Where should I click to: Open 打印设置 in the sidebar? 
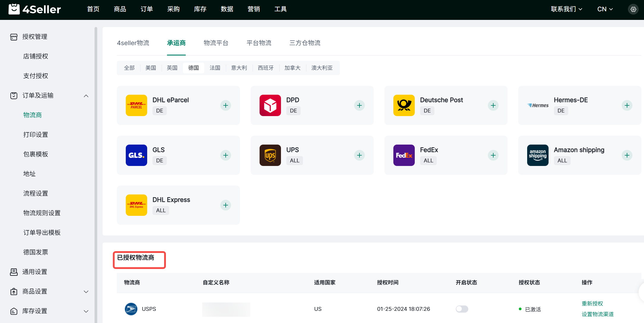[36, 135]
